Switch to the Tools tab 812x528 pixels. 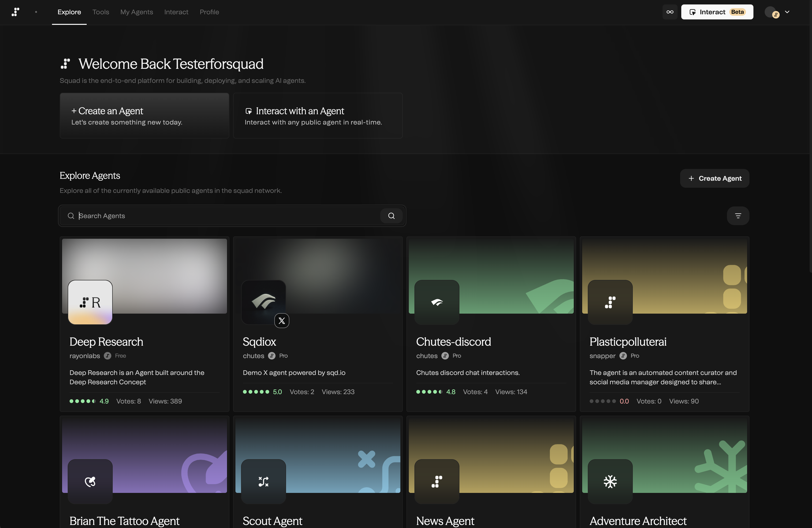(101, 12)
